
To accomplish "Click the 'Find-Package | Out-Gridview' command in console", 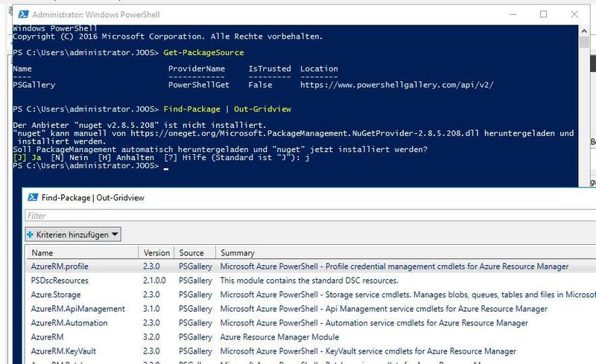I will (227, 109).
